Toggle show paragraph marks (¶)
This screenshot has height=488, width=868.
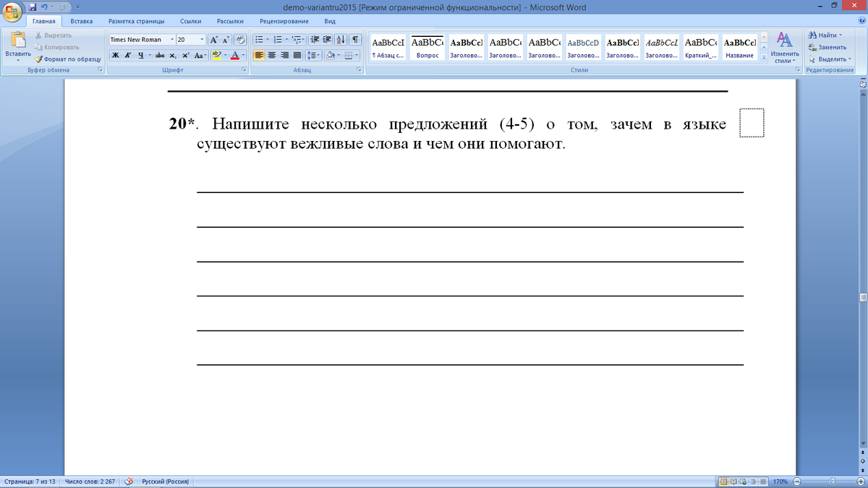355,40
